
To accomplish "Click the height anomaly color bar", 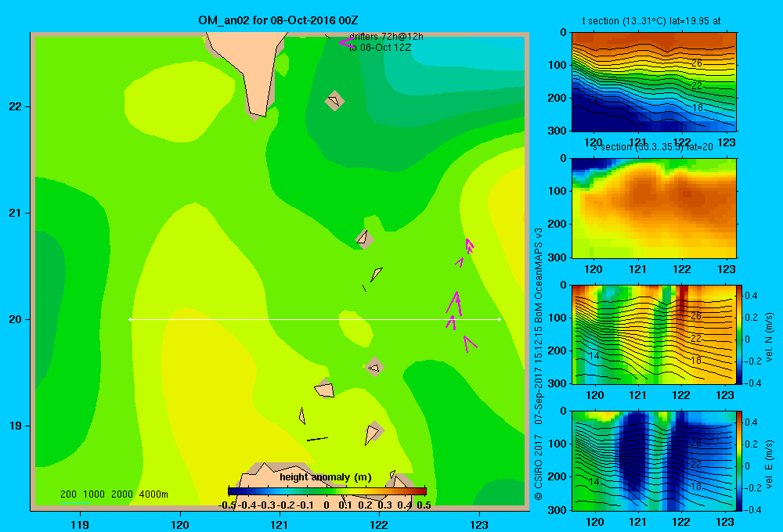I will (x=327, y=491).
